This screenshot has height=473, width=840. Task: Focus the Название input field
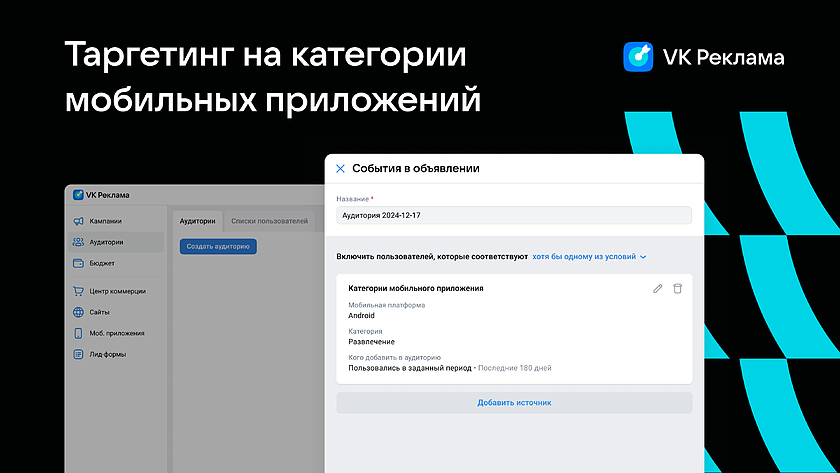[x=514, y=215]
